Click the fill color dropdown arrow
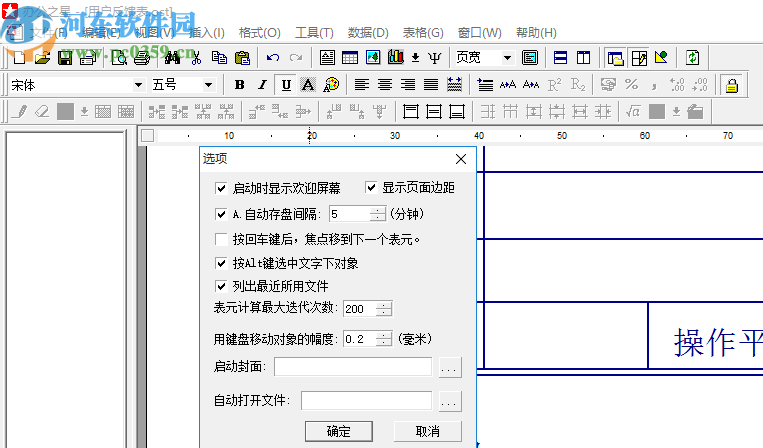This screenshot has height=448, width=763. tap(84, 112)
